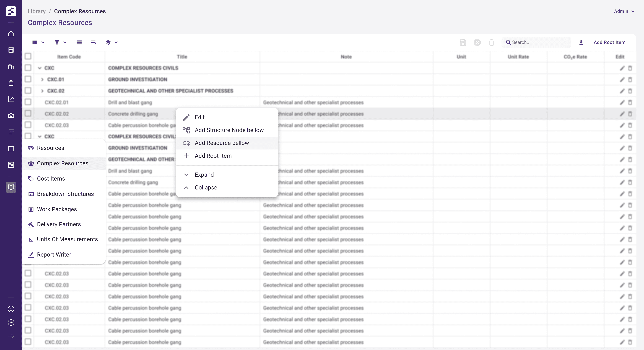The height and width of the screenshot is (350, 644).
Task: Click the download icon beside search
Action: [581, 42]
